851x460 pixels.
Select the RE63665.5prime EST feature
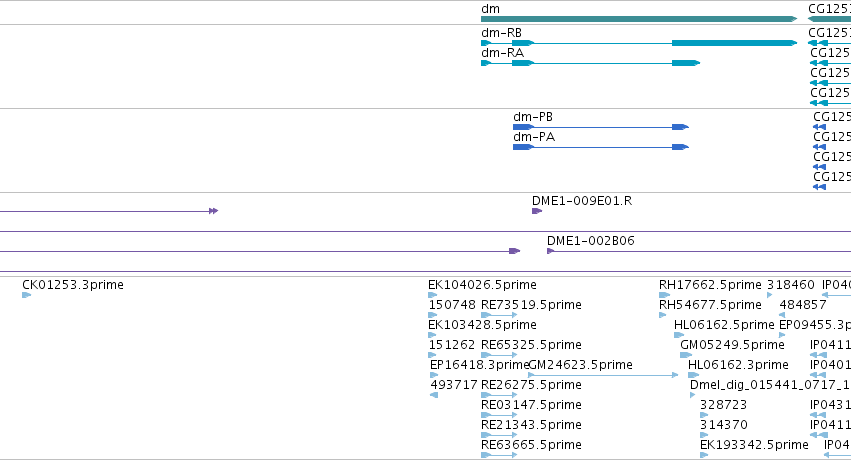click(x=499, y=455)
